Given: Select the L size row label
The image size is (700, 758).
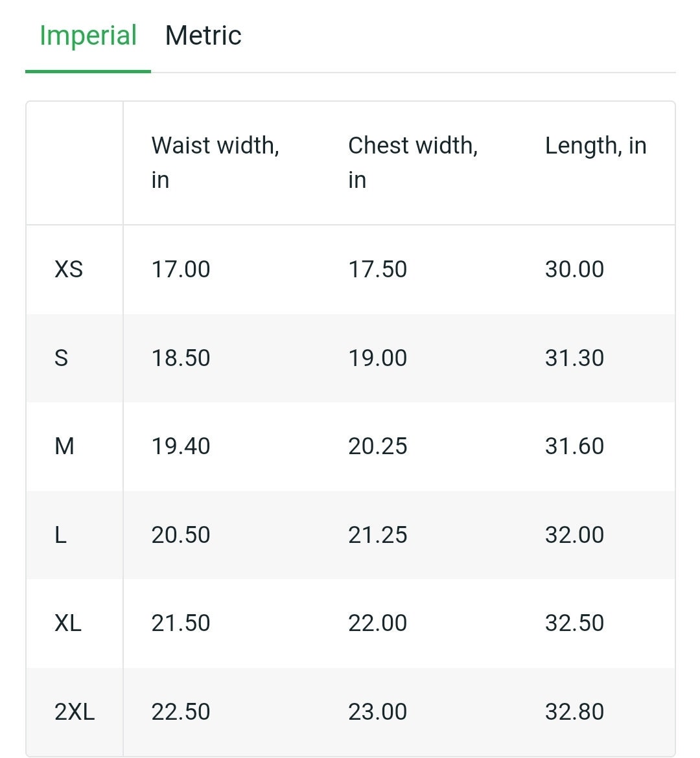Looking at the screenshot, I should click(60, 535).
